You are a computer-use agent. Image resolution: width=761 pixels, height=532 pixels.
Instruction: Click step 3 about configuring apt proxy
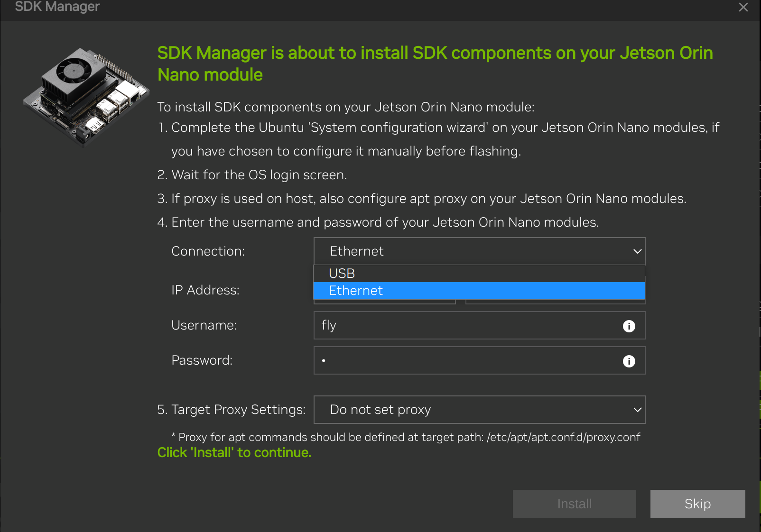[421, 199]
